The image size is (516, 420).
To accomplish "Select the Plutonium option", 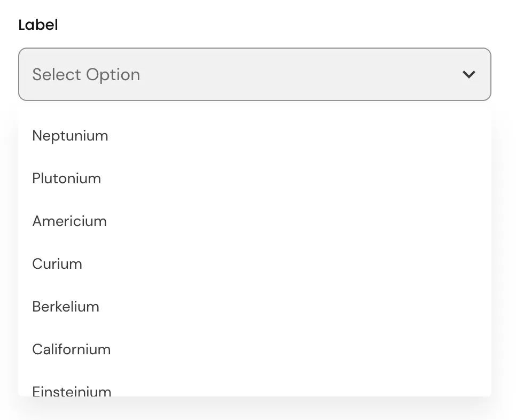I will tap(66, 178).
